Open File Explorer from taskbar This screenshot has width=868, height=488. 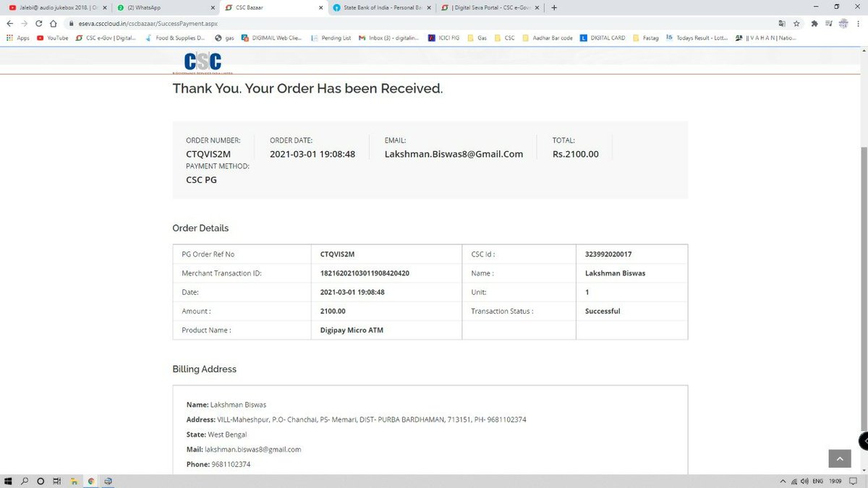[x=74, y=481]
